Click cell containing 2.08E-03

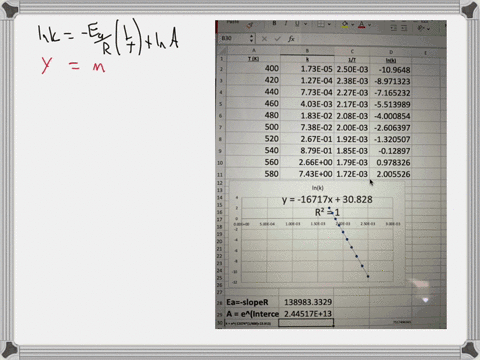tap(352, 116)
